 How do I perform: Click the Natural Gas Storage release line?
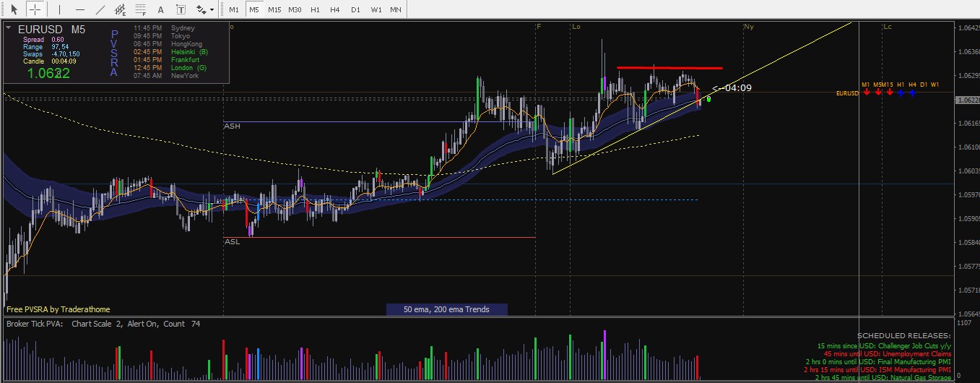coord(883,378)
